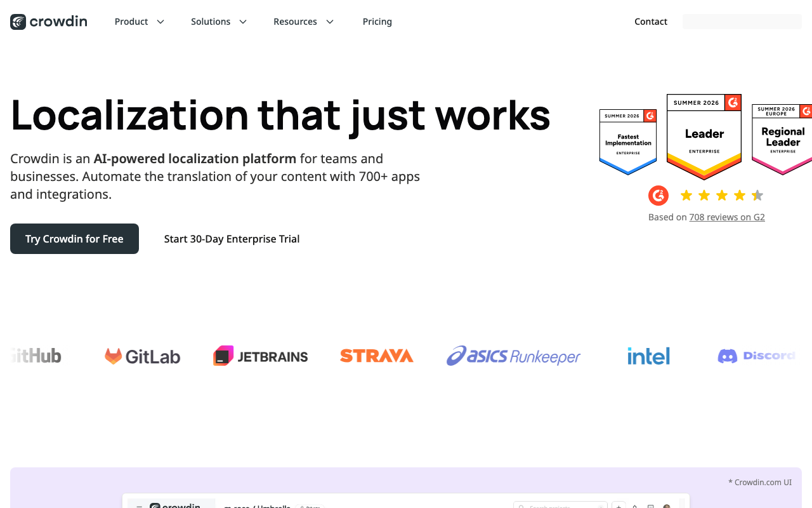Expand the Resources dropdown chevron
The image size is (812, 508).
[x=330, y=22]
